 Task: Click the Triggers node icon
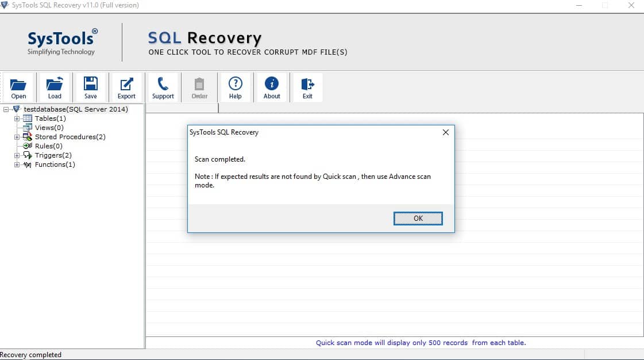click(28, 155)
